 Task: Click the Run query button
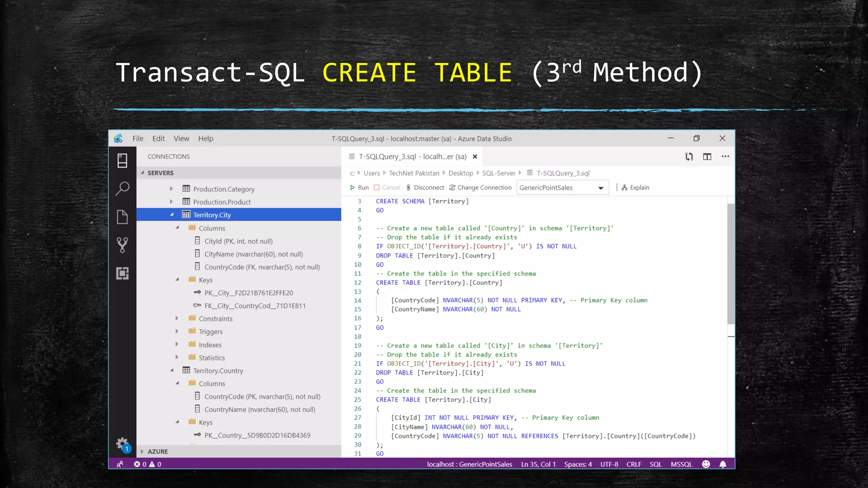(359, 188)
